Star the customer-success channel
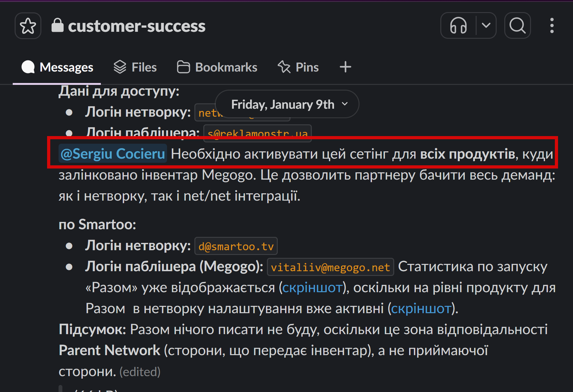This screenshot has height=392, width=573. click(28, 26)
